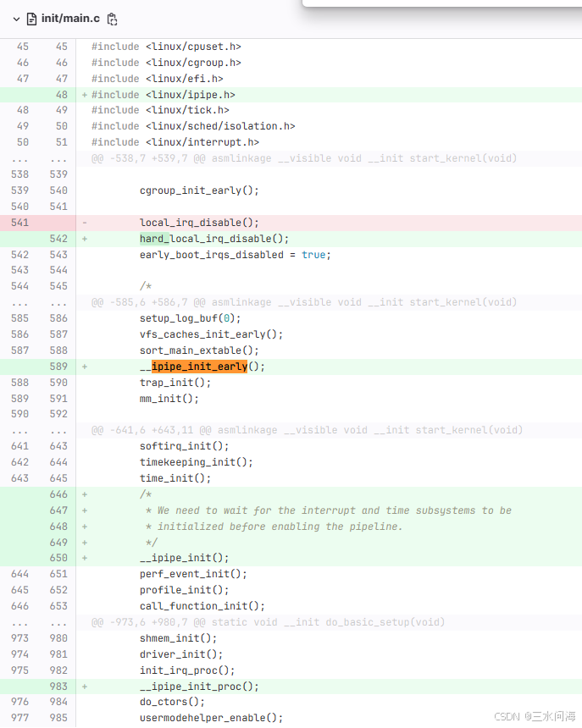
Task: Click new line number 650
Action: coord(58,558)
